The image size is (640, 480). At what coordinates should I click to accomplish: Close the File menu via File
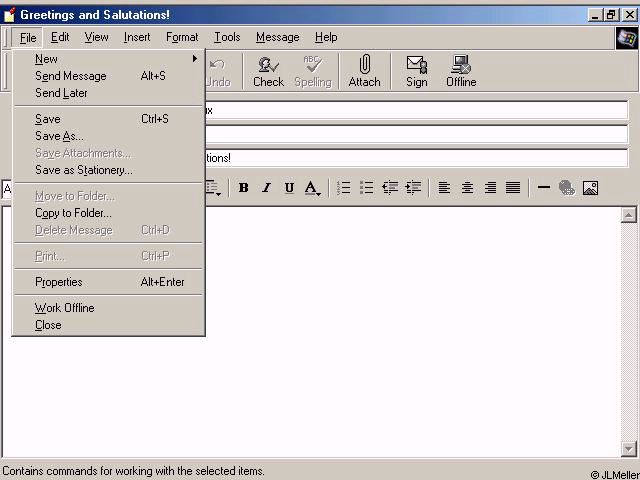28,38
